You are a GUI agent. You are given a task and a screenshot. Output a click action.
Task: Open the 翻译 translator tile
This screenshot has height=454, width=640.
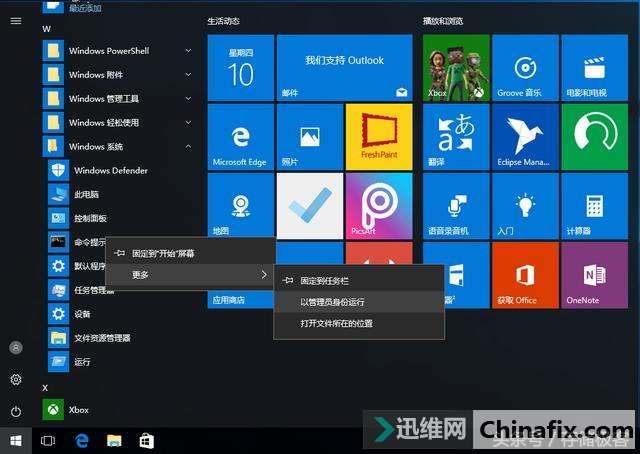click(456, 137)
